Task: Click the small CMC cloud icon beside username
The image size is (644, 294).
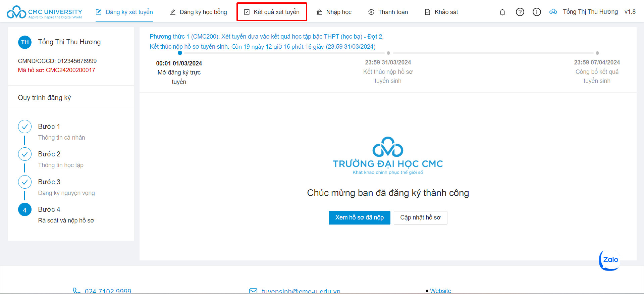Action: 553,12
